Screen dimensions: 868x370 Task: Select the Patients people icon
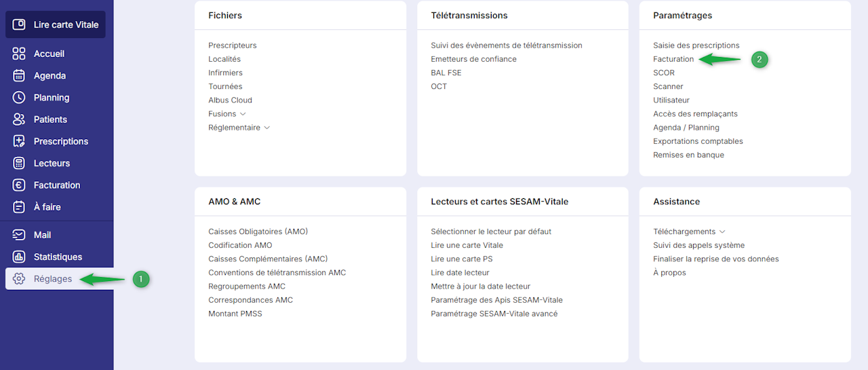[x=19, y=119]
